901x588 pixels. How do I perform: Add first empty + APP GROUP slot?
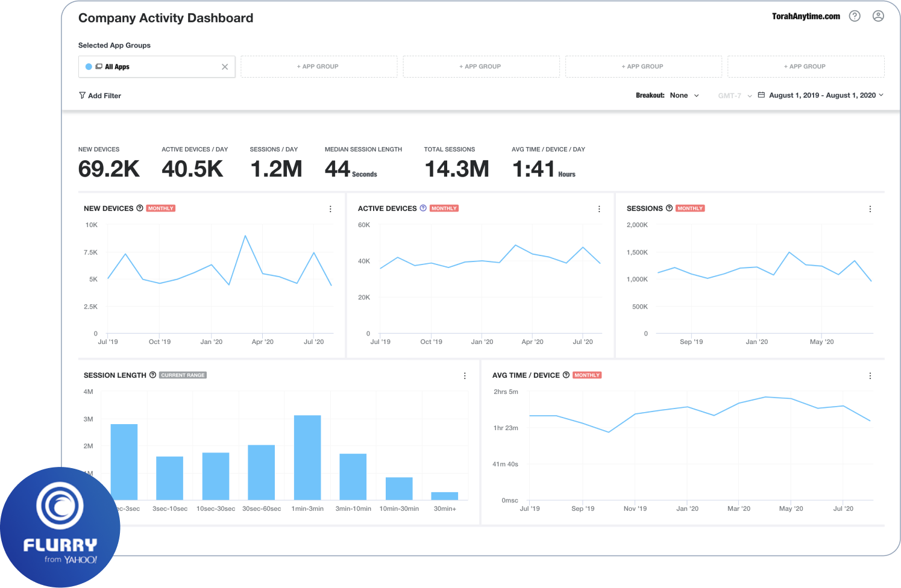(319, 67)
